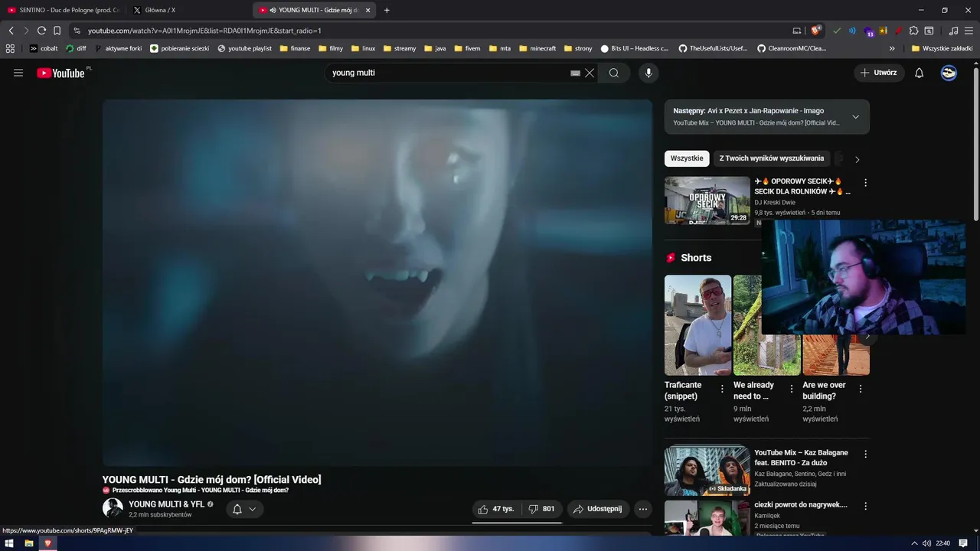Image resolution: width=980 pixels, height=551 pixels.
Task: Click the video player to pause
Action: 377,282
